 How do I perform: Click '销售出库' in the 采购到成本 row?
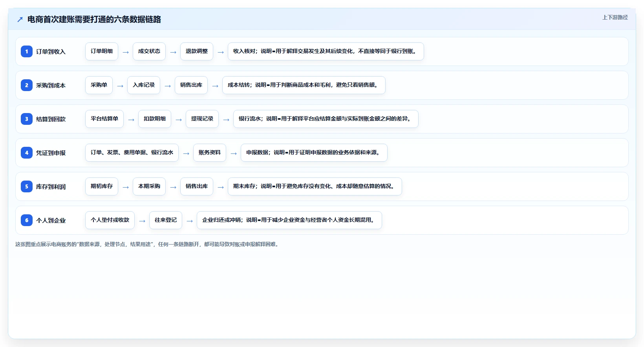coord(191,85)
